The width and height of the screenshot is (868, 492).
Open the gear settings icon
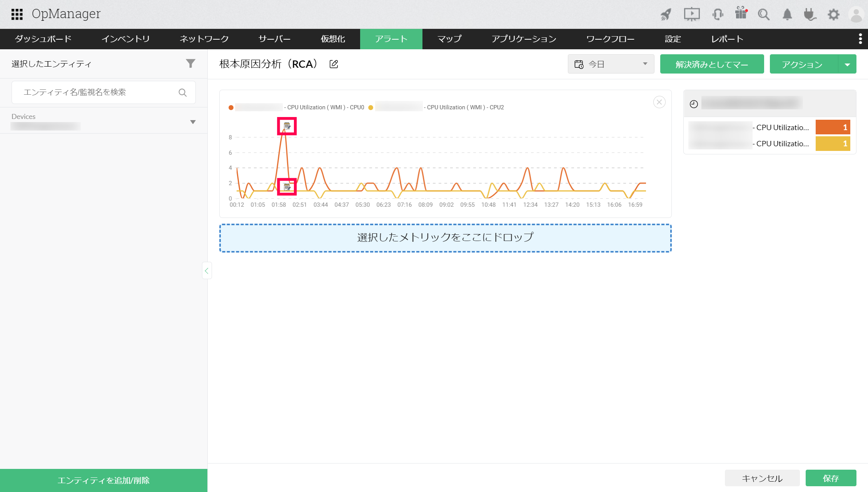(833, 15)
